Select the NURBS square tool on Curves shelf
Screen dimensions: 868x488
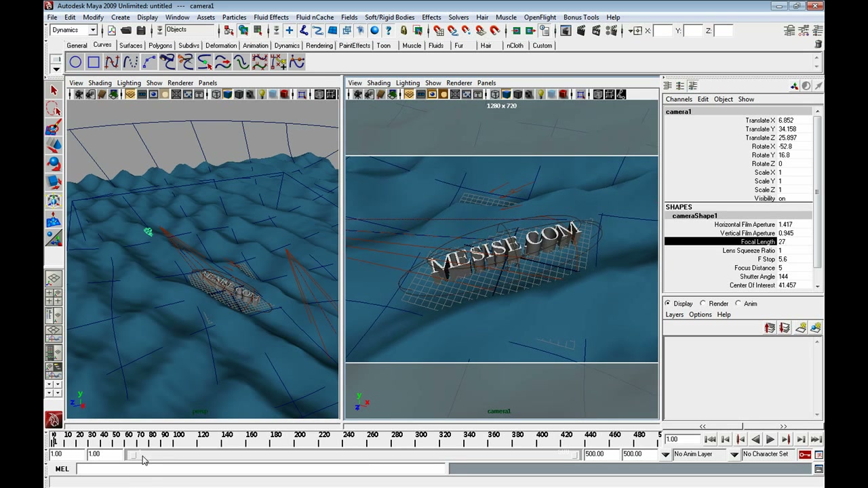[94, 62]
